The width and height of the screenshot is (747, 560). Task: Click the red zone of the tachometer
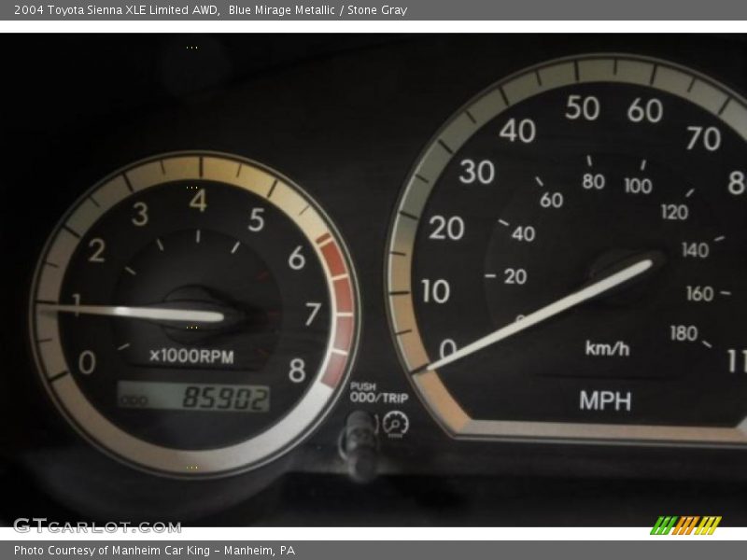338,310
